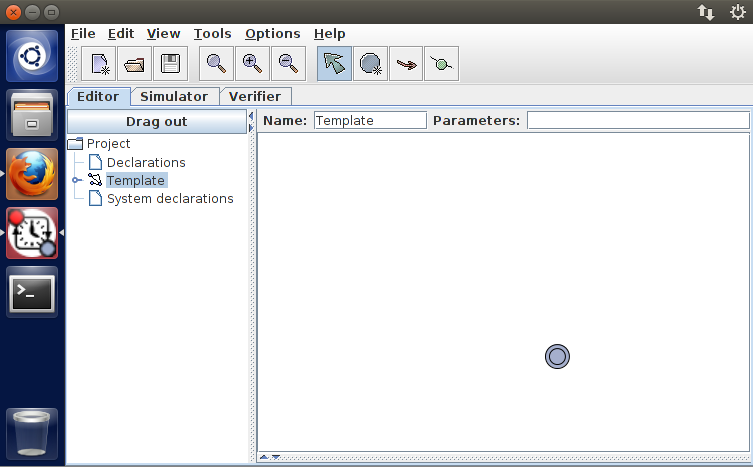Collapse the Project folder in the tree
This screenshot has width=753, height=467.
tap(75, 144)
